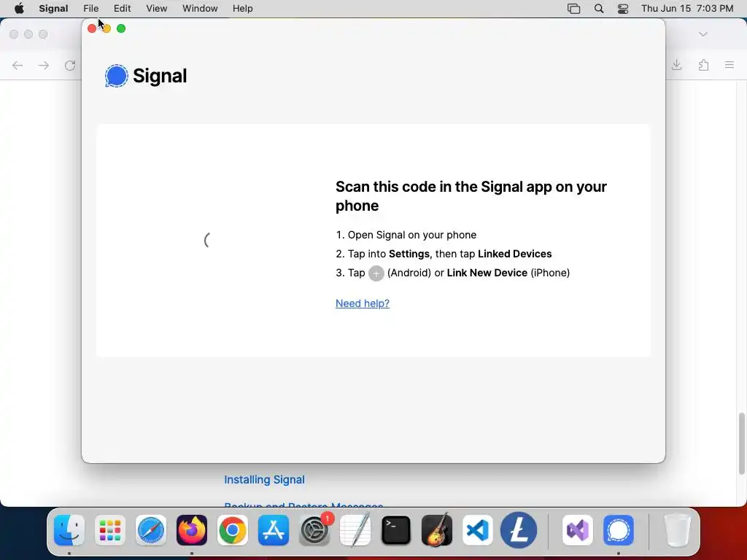Click the Signal logo icon

pyautogui.click(x=116, y=76)
